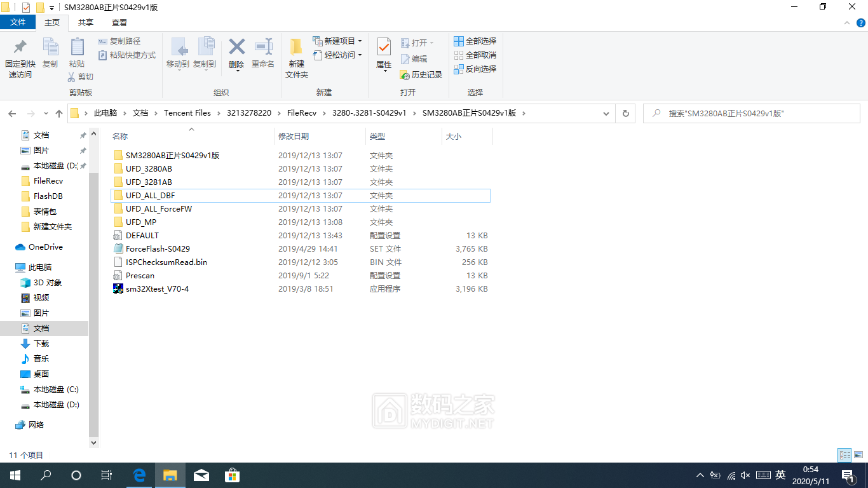Image resolution: width=868 pixels, height=488 pixels.
Task: Open the notification center icon
Action: (x=848, y=475)
